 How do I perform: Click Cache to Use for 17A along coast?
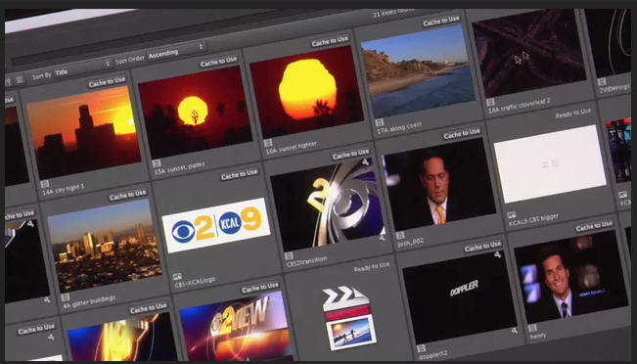tap(441, 21)
